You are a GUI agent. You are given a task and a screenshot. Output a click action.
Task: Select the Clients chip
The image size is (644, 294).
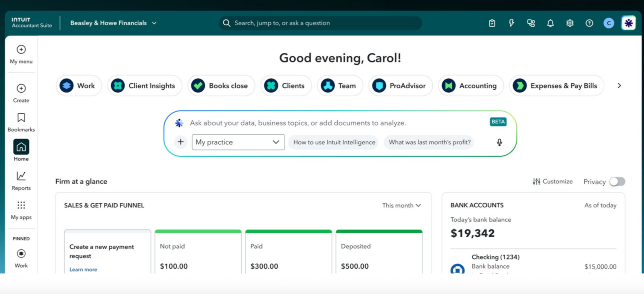286,86
